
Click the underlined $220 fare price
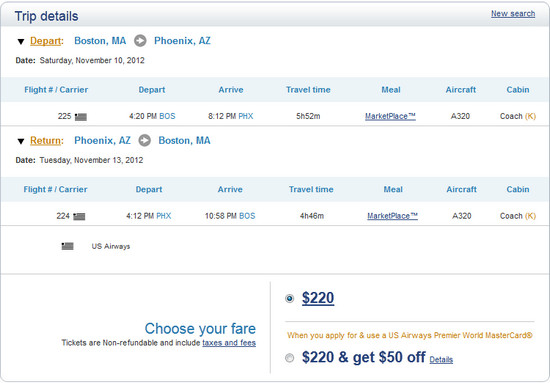click(318, 298)
